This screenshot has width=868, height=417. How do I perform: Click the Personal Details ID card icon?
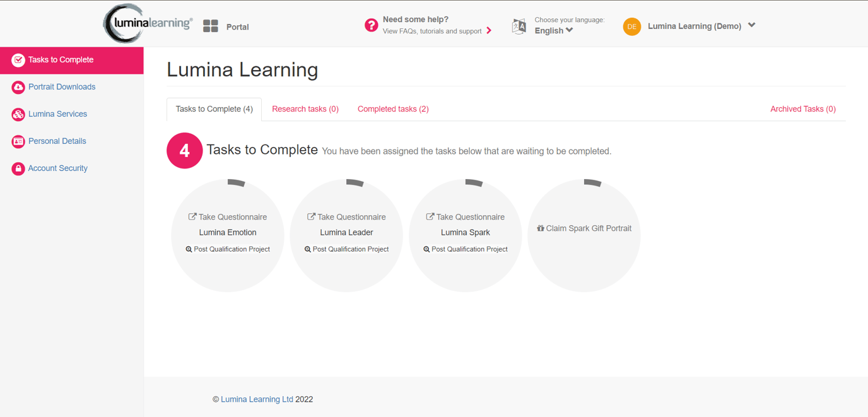click(x=18, y=141)
